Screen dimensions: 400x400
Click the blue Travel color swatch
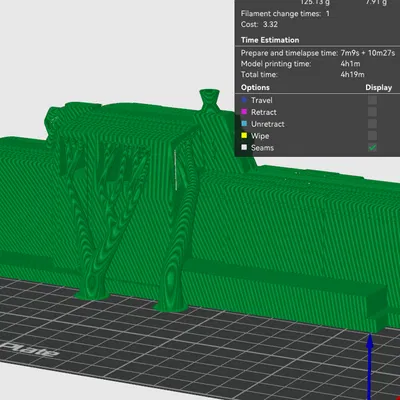coord(244,100)
